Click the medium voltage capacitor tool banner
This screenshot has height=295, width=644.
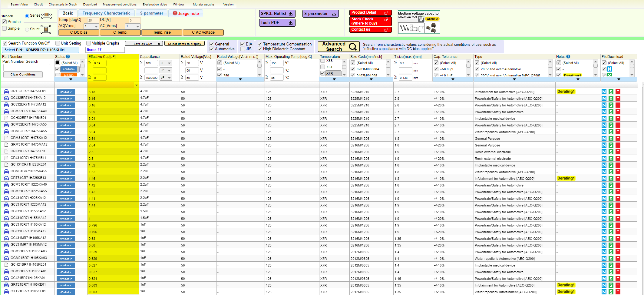[x=419, y=22]
